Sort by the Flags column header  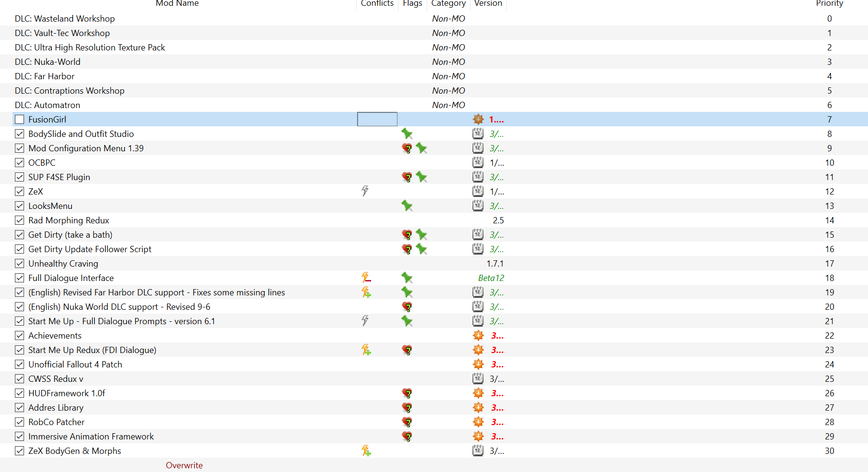(x=413, y=3)
